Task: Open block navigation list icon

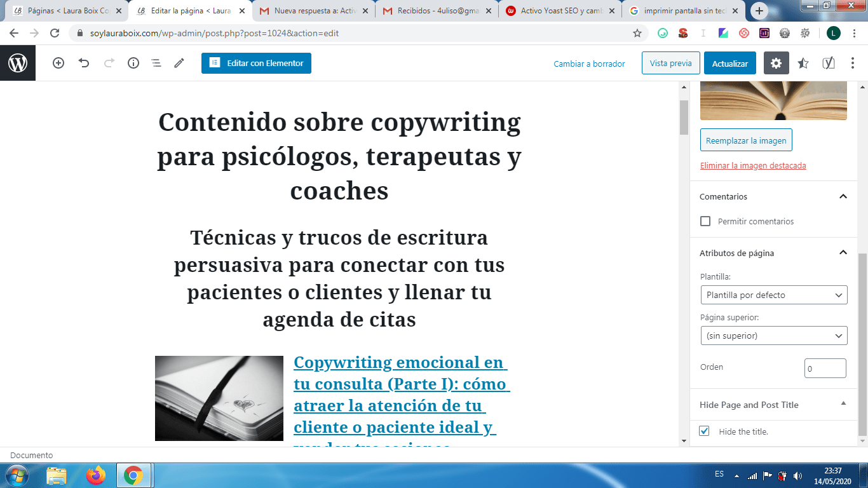Action: point(156,63)
